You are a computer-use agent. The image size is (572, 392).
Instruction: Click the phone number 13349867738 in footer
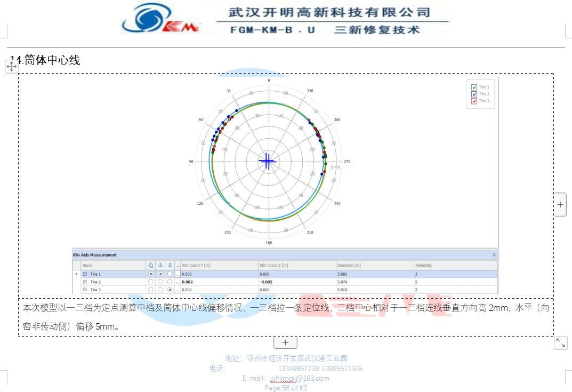pyautogui.click(x=299, y=369)
